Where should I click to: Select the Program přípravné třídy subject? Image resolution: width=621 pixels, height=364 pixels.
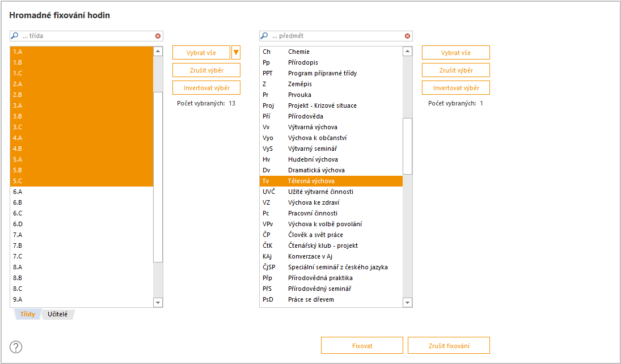[x=332, y=73]
